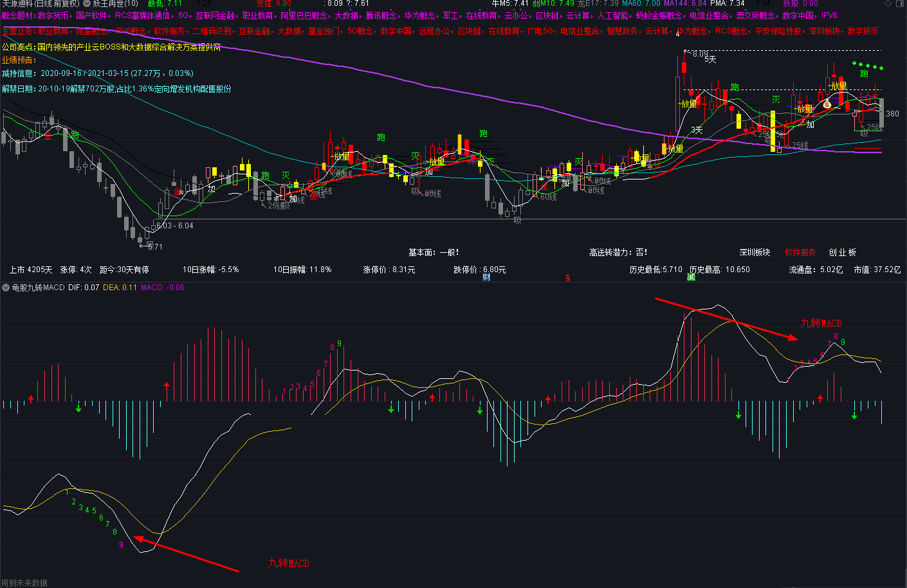Click the 用到未来数据 status text
Screen dimensions: 907x588
(x=24, y=583)
